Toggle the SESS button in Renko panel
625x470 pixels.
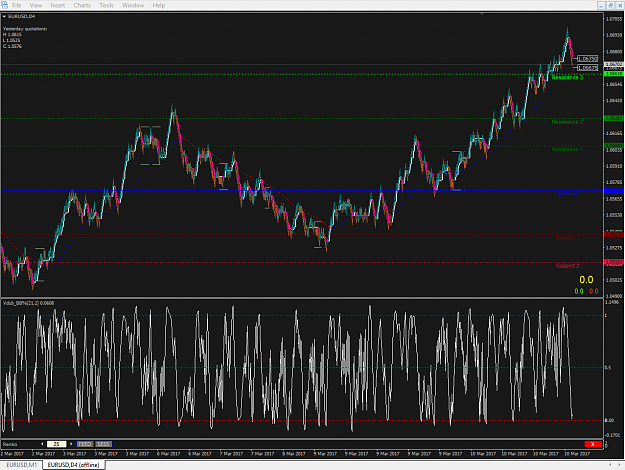coord(104,444)
